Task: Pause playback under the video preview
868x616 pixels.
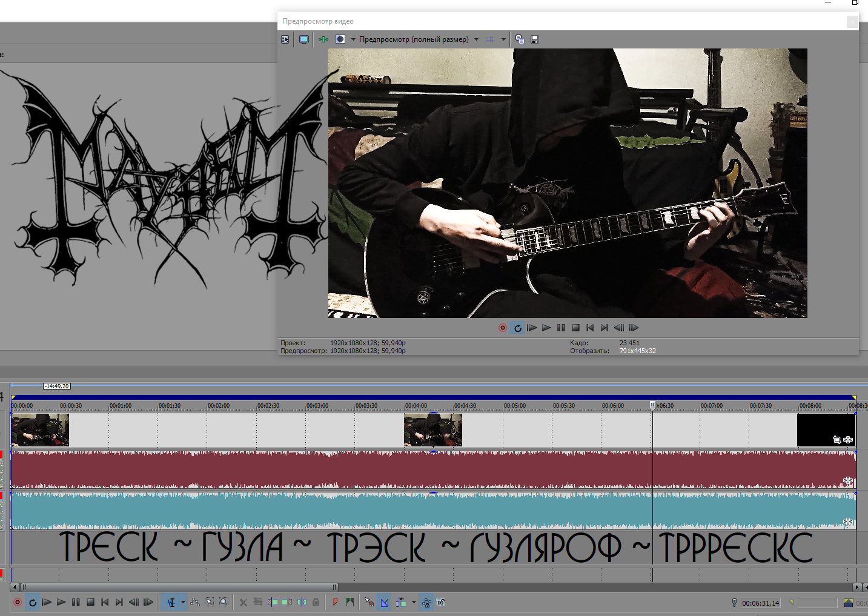Action: coord(561,328)
